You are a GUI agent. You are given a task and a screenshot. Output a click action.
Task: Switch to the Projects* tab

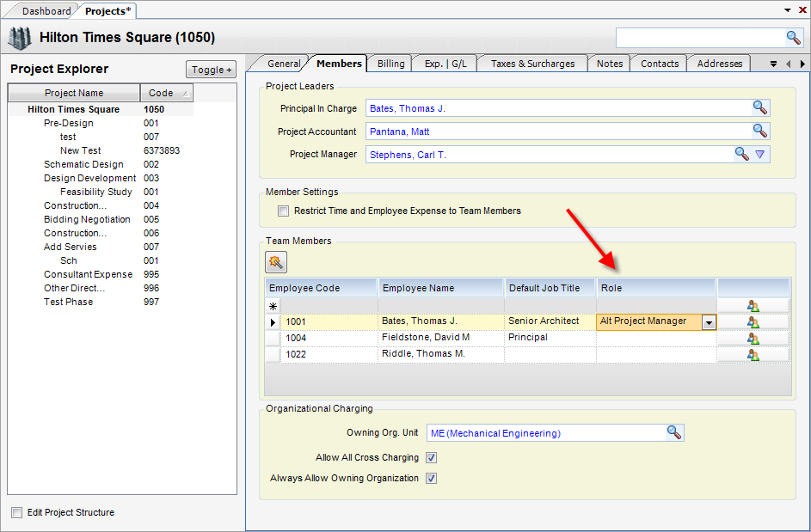point(108,11)
